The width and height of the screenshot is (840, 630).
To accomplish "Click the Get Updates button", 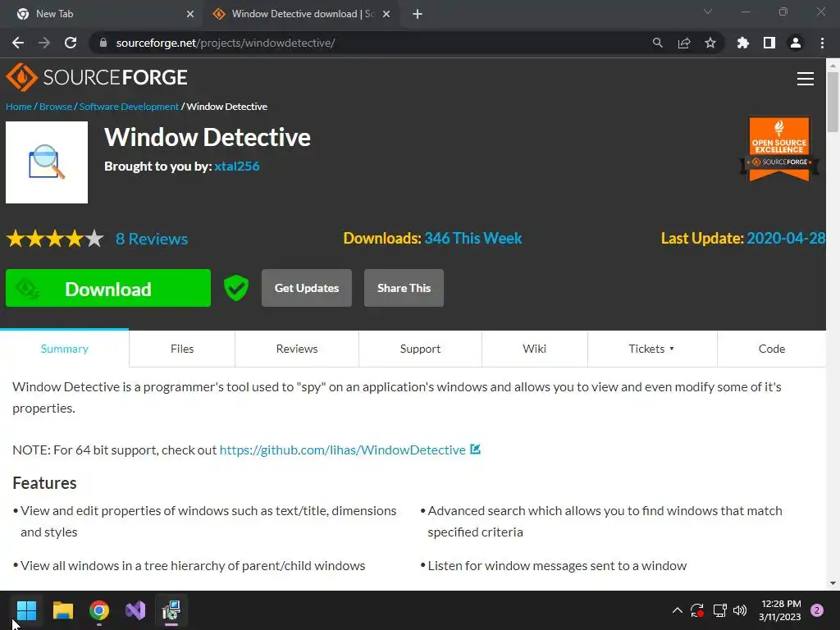I will click(x=307, y=288).
